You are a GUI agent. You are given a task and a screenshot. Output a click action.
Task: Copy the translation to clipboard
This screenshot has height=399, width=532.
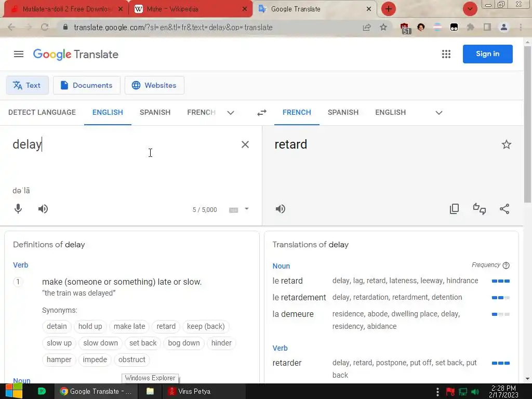point(454,209)
